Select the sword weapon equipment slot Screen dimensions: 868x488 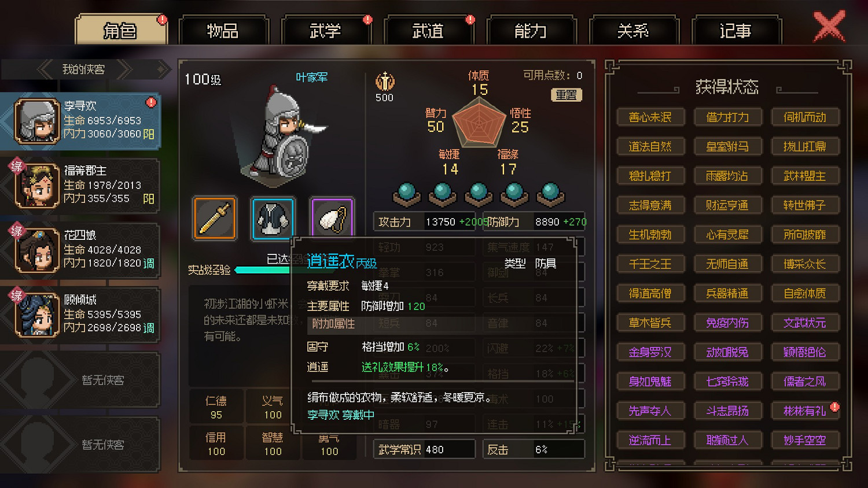point(215,218)
